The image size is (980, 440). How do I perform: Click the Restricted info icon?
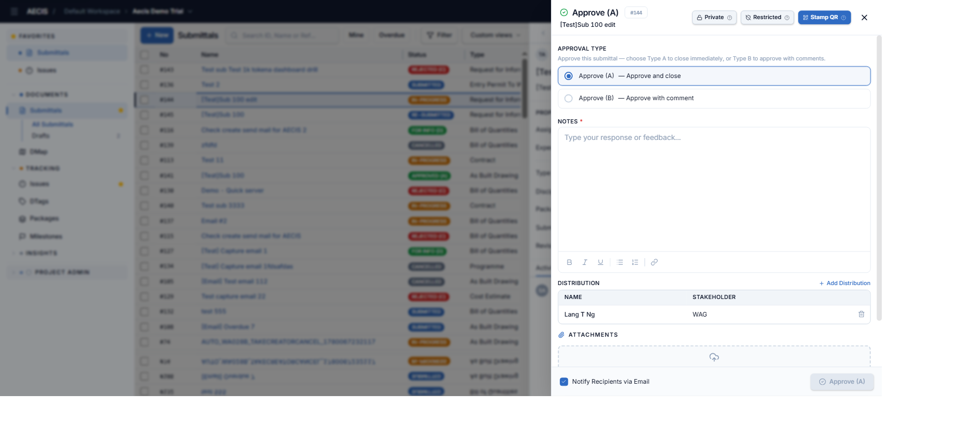pyautogui.click(x=787, y=18)
